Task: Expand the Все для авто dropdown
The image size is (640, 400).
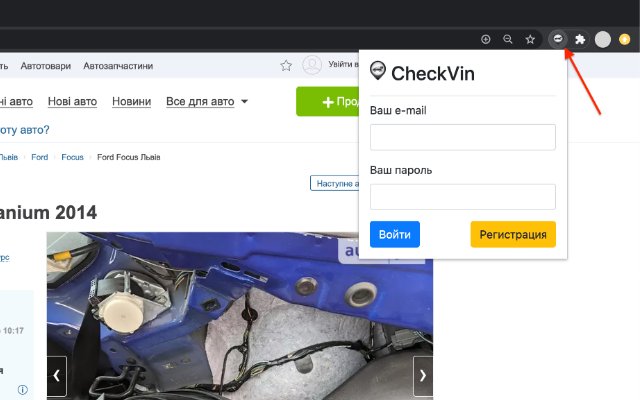Action: tap(207, 101)
